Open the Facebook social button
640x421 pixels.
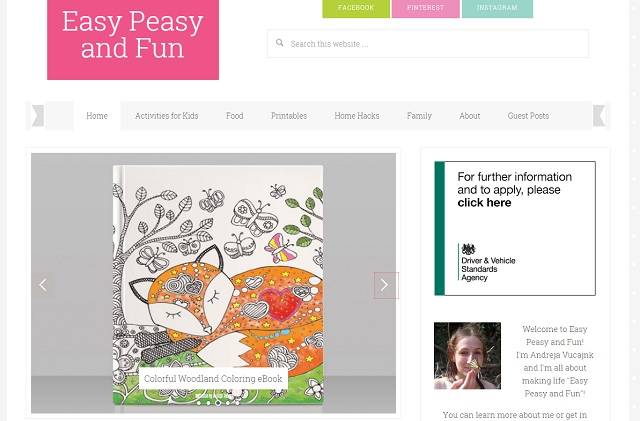pyautogui.click(x=356, y=8)
